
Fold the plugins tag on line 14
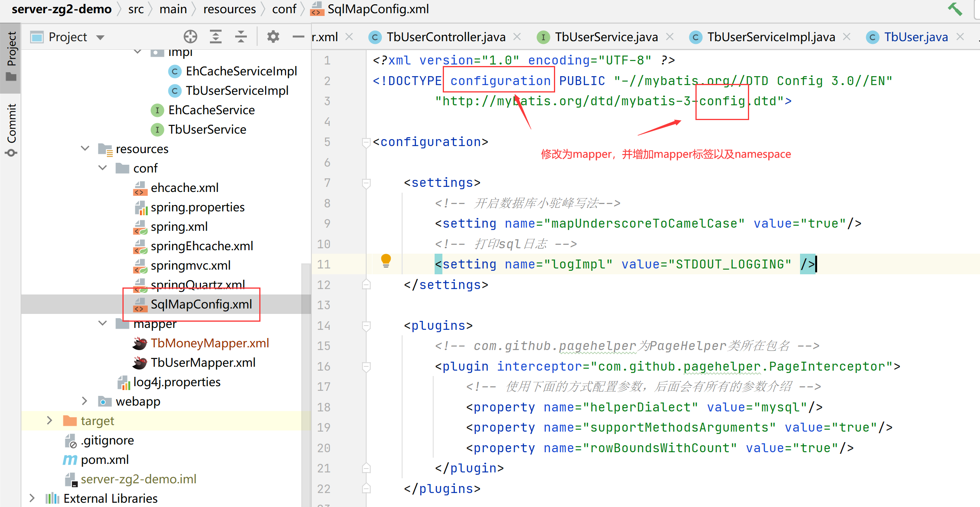pyautogui.click(x=366, y=326)
